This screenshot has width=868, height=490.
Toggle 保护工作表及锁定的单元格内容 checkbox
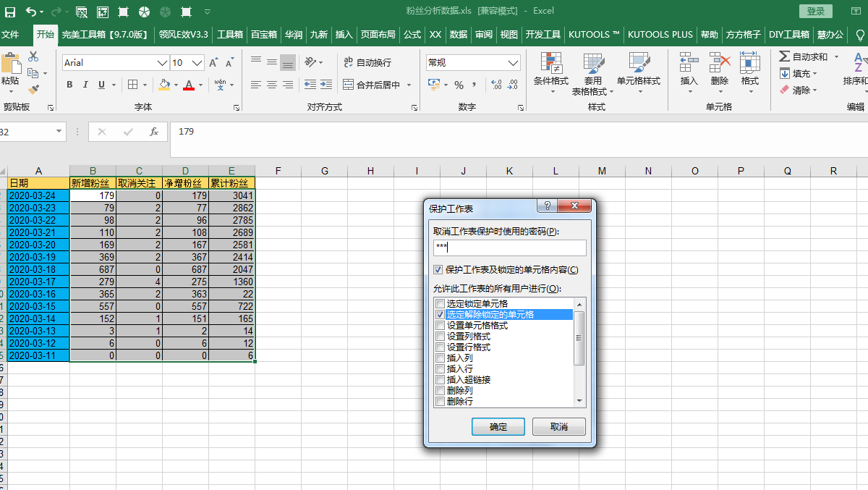point(438,270)
